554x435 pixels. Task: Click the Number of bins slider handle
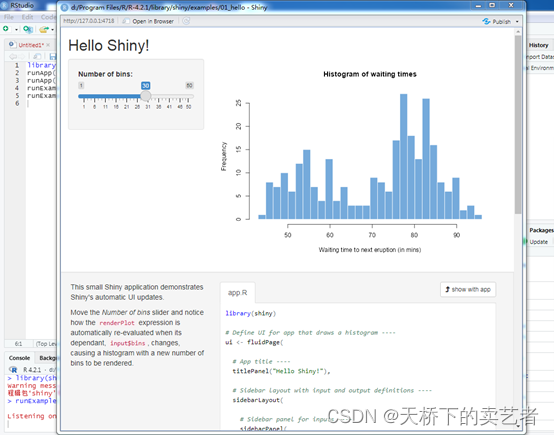point(146,96)
